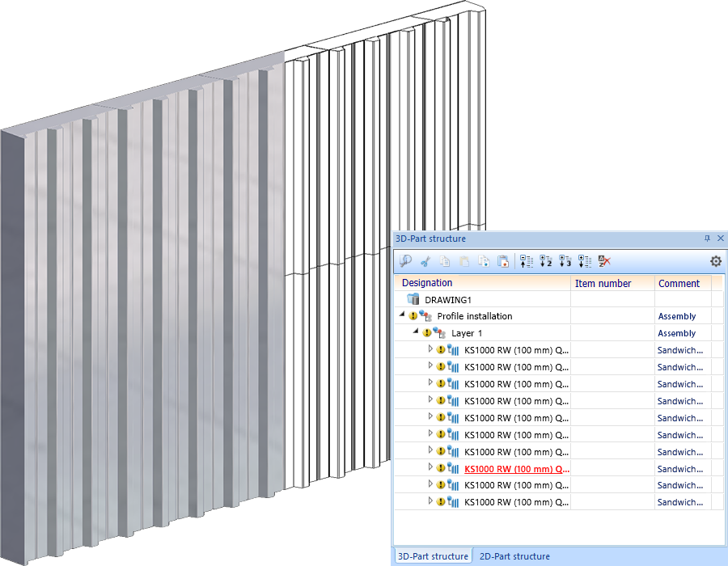Expand the red highlighted KS1000 RW entry
728x566 pixels.
click(430, 467)
